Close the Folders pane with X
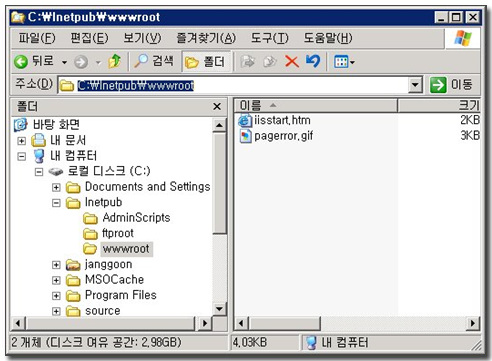The width and height of the screenshot is (492, 361). click(217, 106)
